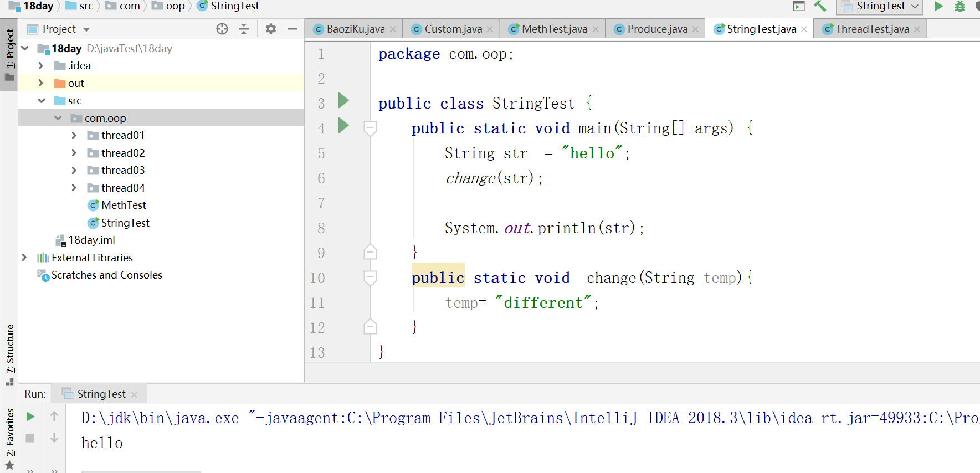Expand the thread01 package

coord(74,136)
